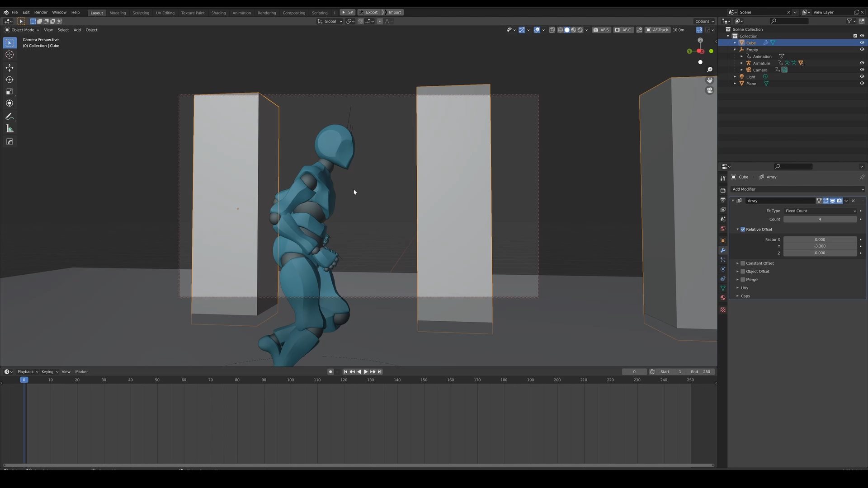This screenshot has width=868, height=488.
Task: Switch to the Shading workspace tab
Action: click(218, 13)
